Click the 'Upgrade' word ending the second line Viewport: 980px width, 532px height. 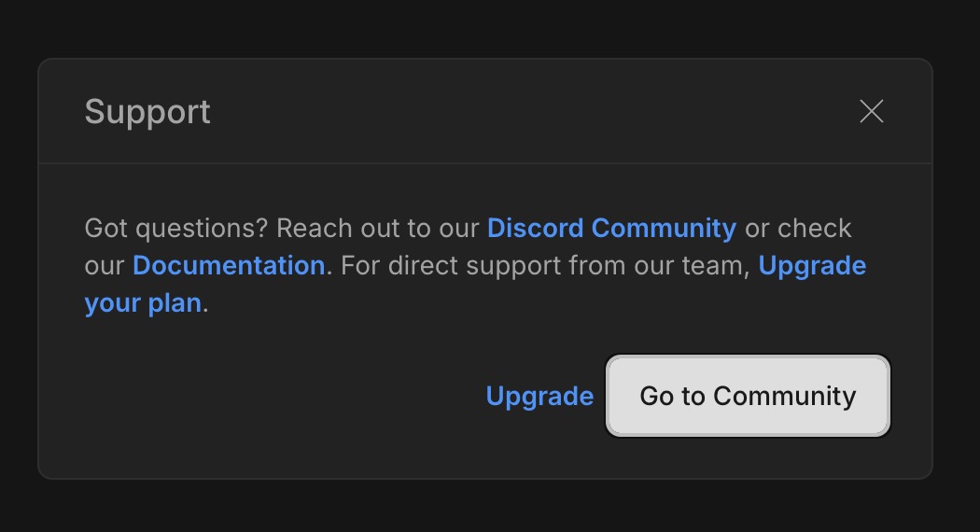click(x=812, y=266)
